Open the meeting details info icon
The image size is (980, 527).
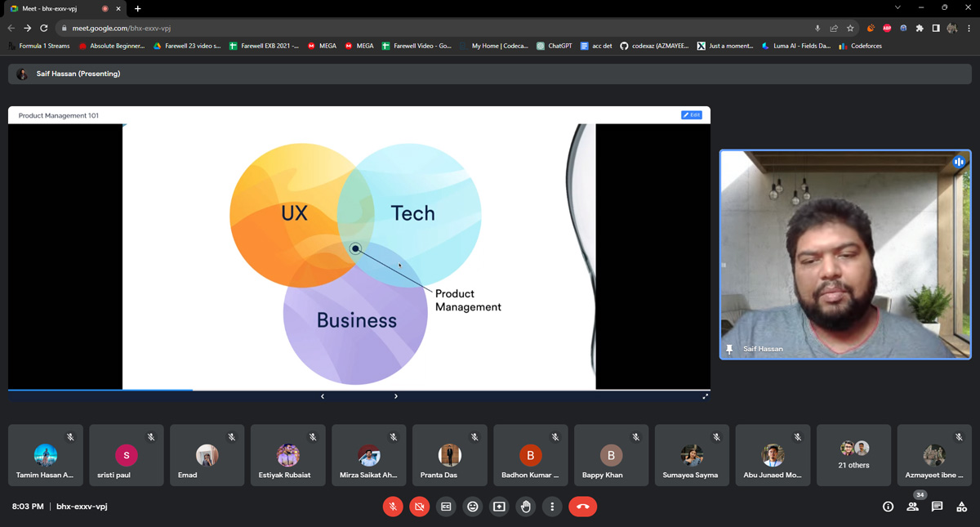[888, 507]
